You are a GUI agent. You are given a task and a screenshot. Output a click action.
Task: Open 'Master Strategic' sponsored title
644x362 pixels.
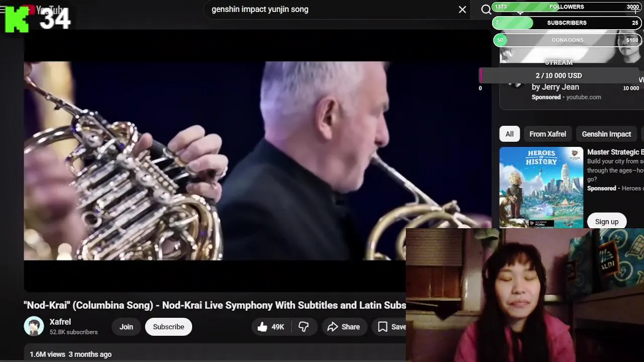pyautogui.click(x=615, y=152)
